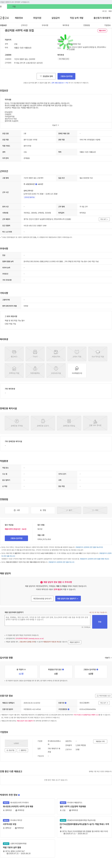Open the 취업지원 menu
The height and width of the screenshot is (868, 112).
tap(37, 18)
